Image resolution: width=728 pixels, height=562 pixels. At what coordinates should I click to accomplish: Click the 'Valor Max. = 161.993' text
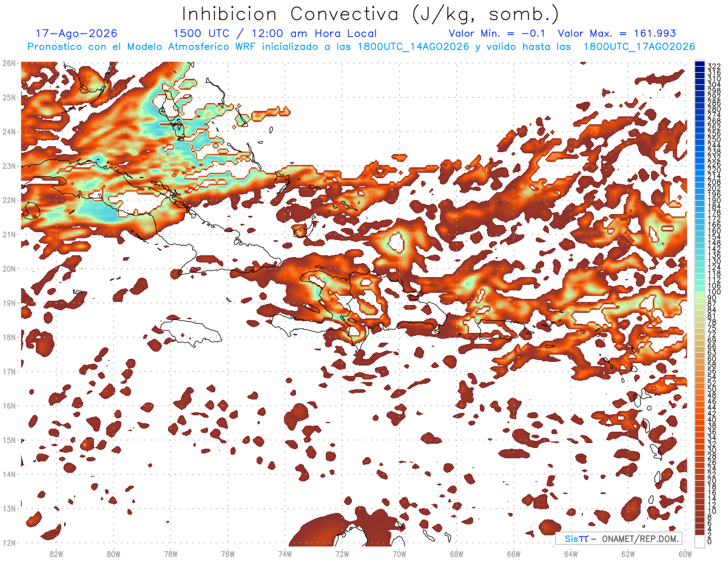[617, 33]
